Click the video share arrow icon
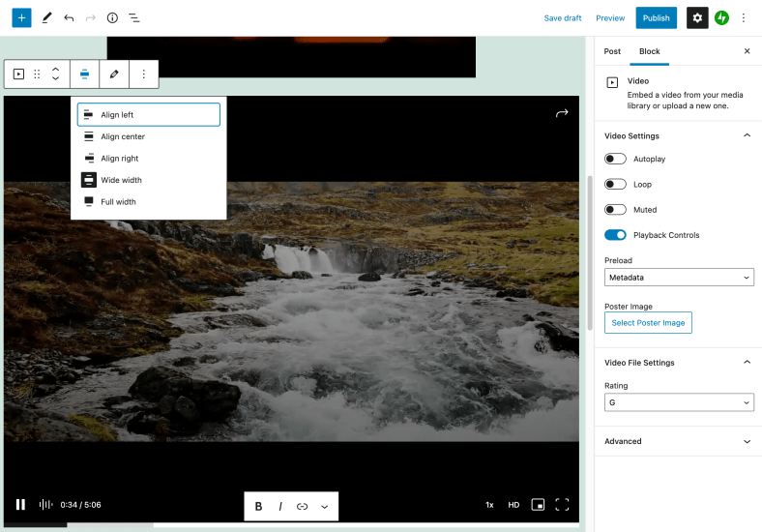762x532 pixels. [561, 114]
